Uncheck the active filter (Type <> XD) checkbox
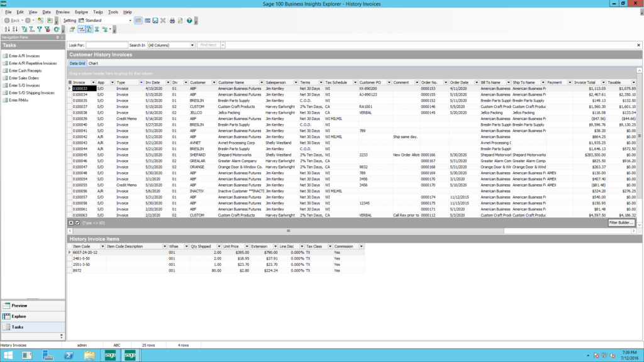Screen dimensions: 644x362 click(x=77, y=222)
